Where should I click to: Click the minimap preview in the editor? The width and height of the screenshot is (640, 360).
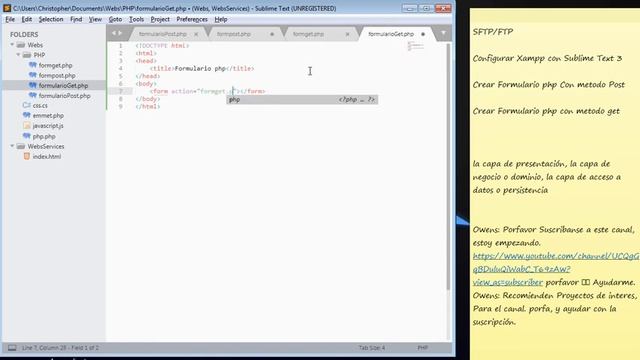pos(416,46)
